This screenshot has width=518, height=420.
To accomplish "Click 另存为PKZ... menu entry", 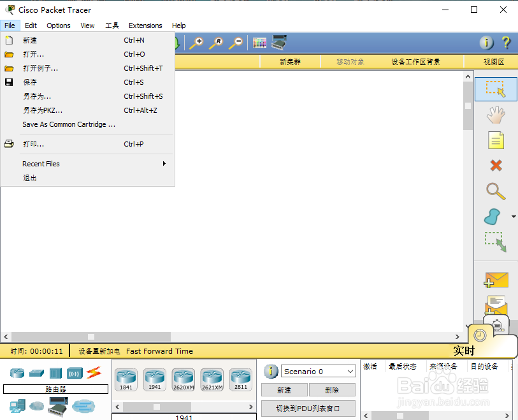I will pos(87,110).
